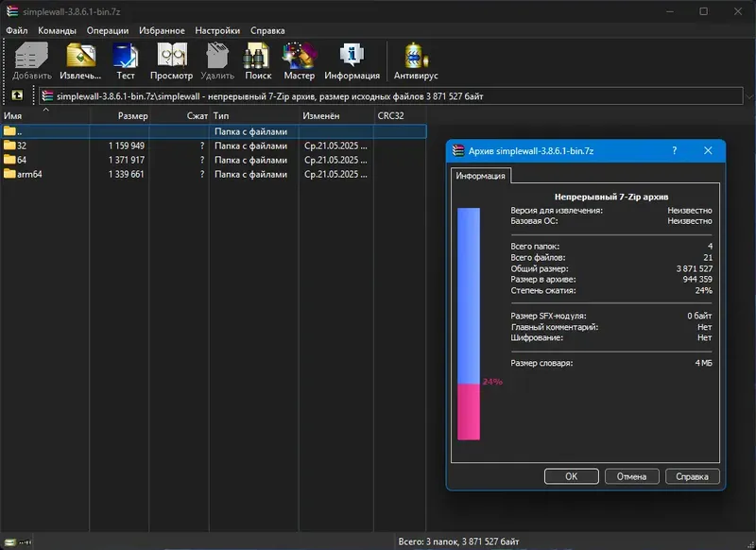756x550 pixels.
Task: Click the pink 24% ratio label
Action: tap(492, 381)
